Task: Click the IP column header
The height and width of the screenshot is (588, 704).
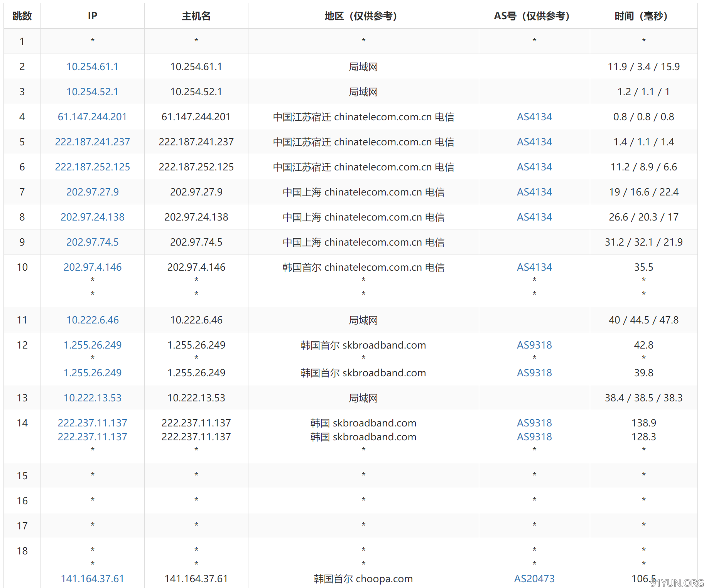Action: pos(92,16)
